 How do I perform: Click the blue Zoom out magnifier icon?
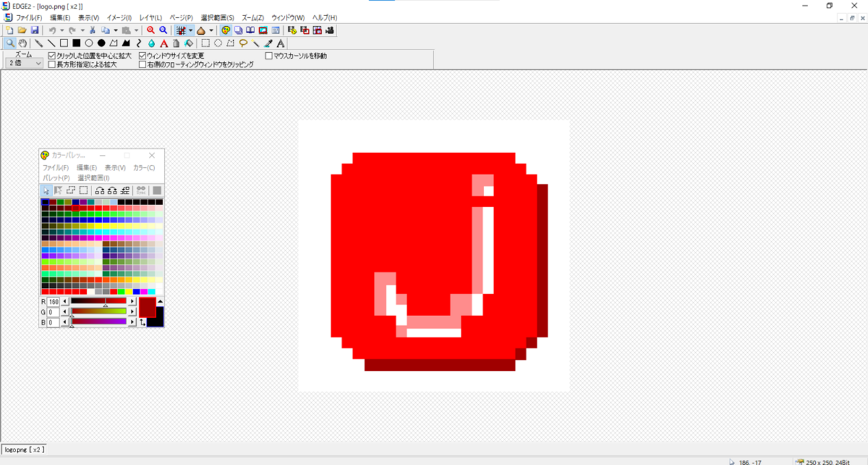(x=163, y=30)
